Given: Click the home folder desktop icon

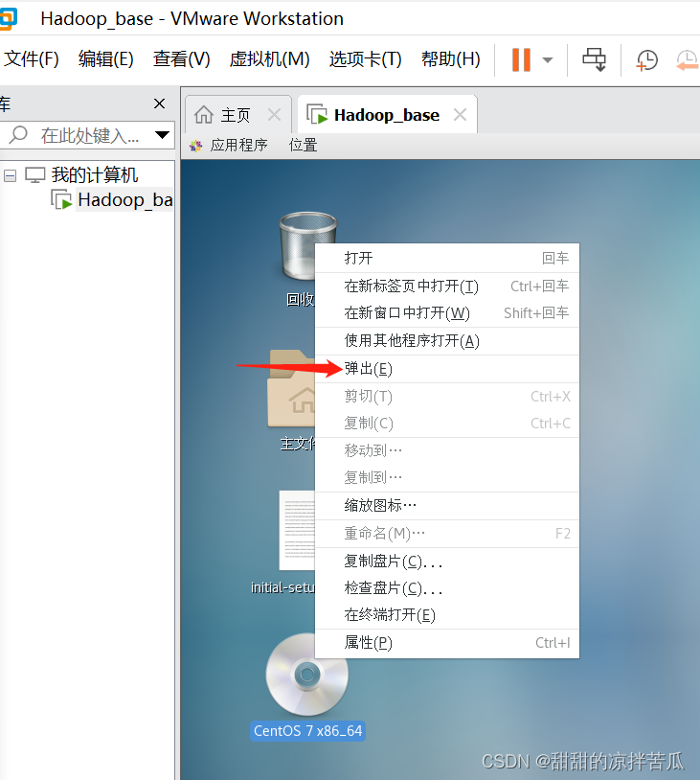Looking at the screenshot, I should click(x=291, y=388).
